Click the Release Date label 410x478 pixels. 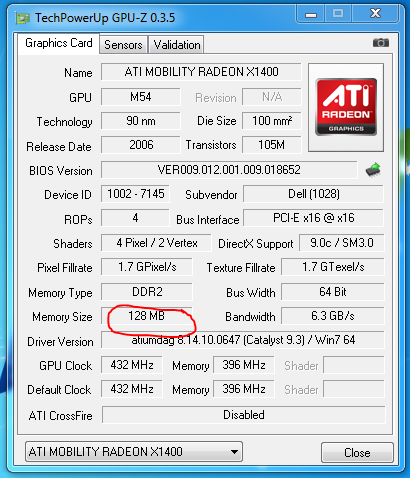pyautogui.click(x=59, y=147)
